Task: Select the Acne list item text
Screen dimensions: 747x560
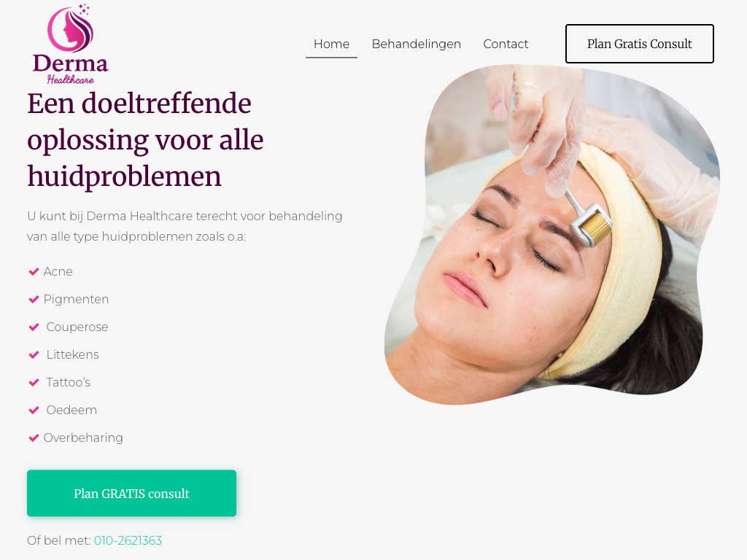Action: click(x=58, y=271)
